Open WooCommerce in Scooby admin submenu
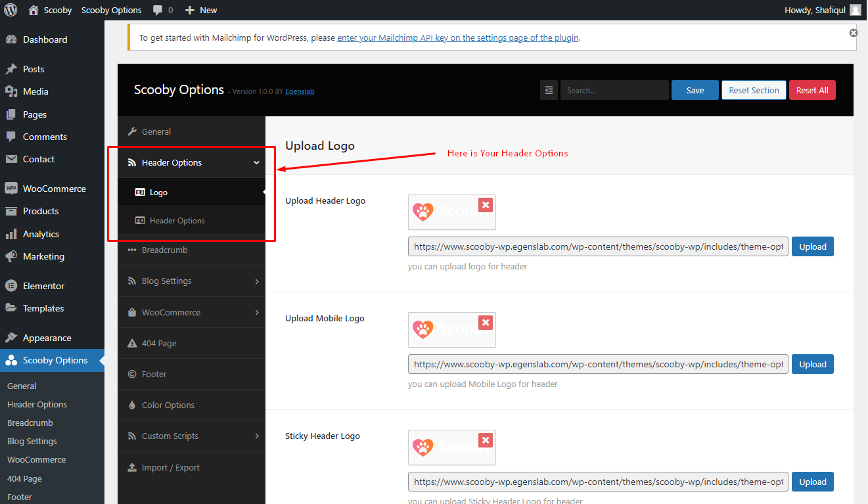 point(37,459)
